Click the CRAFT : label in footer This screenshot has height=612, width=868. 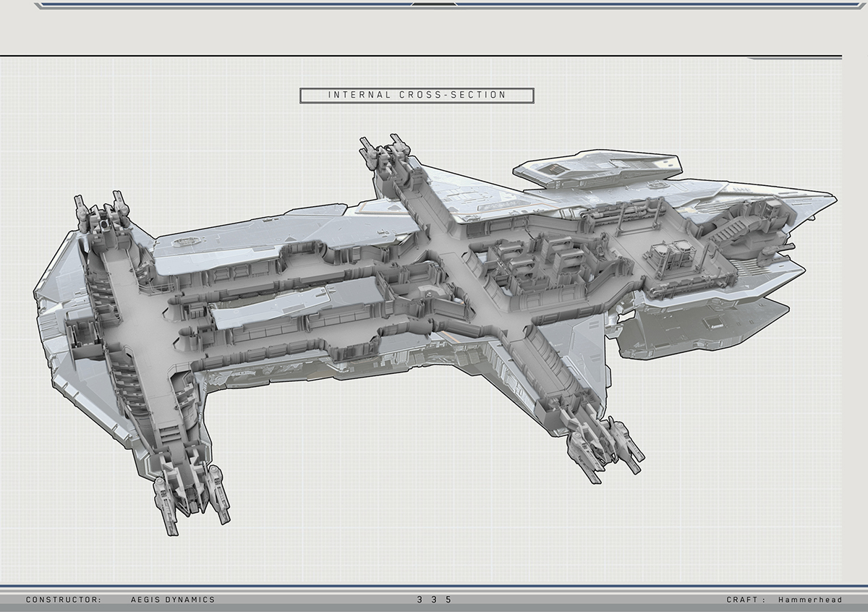coord(746,600)
